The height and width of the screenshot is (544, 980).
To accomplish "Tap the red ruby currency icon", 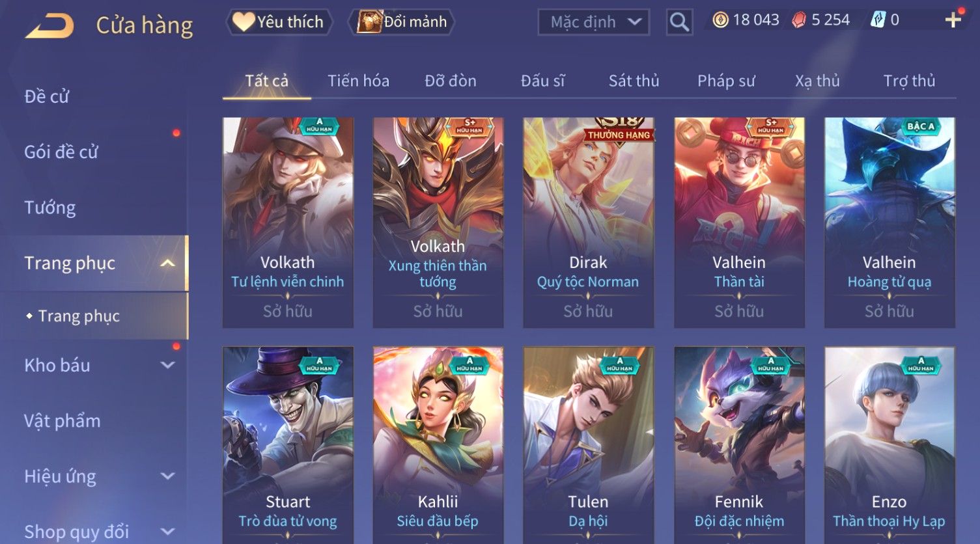I will click(799, 20).
